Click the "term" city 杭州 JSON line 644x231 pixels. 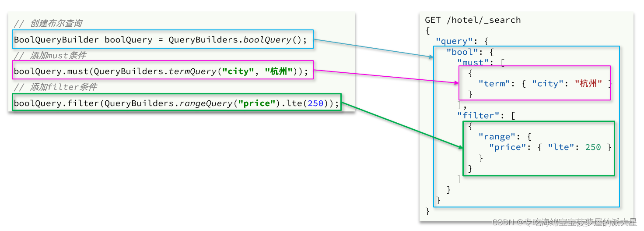pos(545,84)
